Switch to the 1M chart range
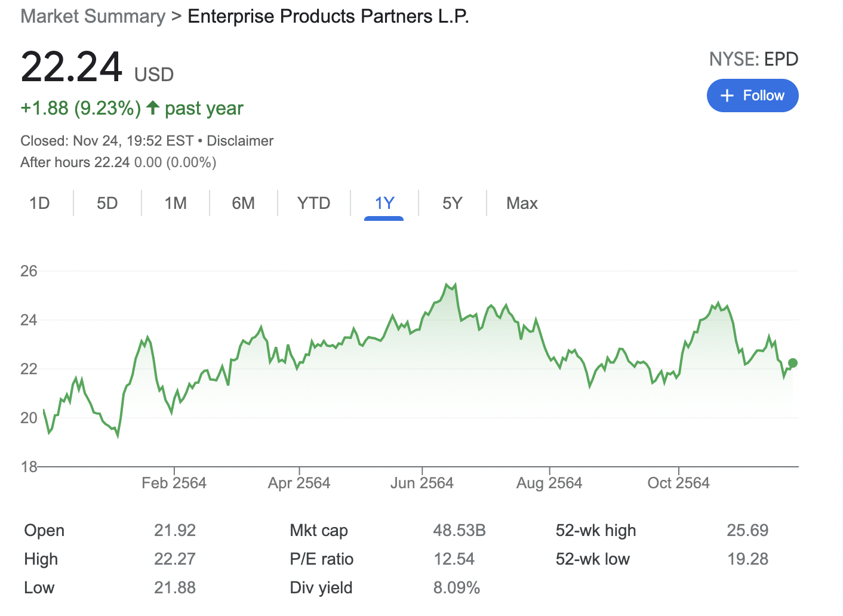Image resolution: width=843 pixels, height=616 pixels. 176,204
